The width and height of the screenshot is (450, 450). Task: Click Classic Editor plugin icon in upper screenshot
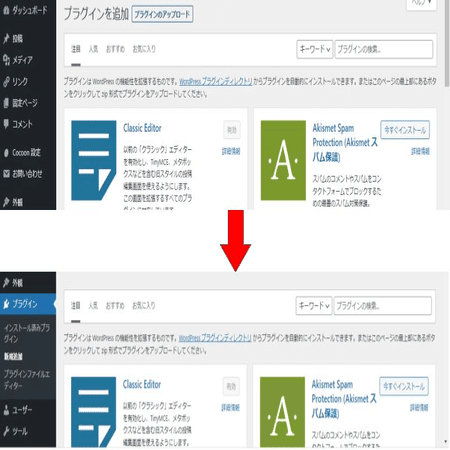94,160
